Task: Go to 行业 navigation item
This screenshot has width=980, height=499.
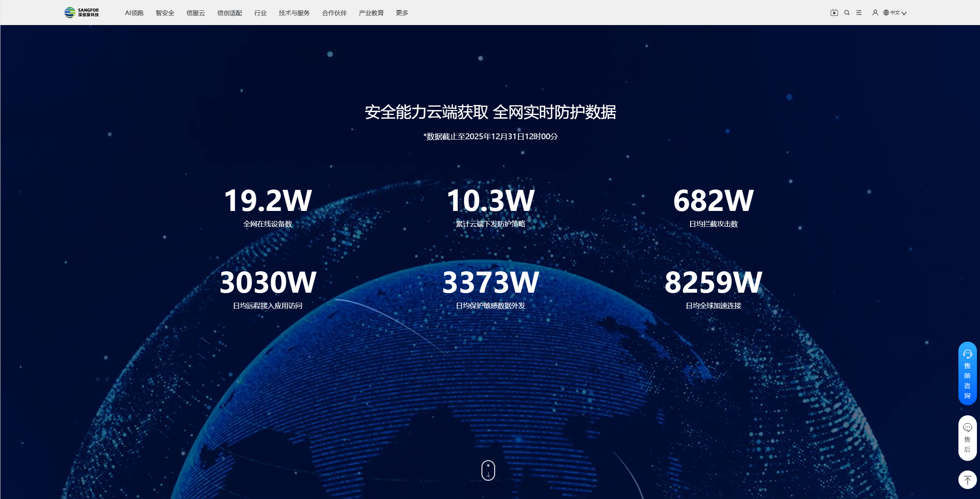Action: (x=260, y=13)
